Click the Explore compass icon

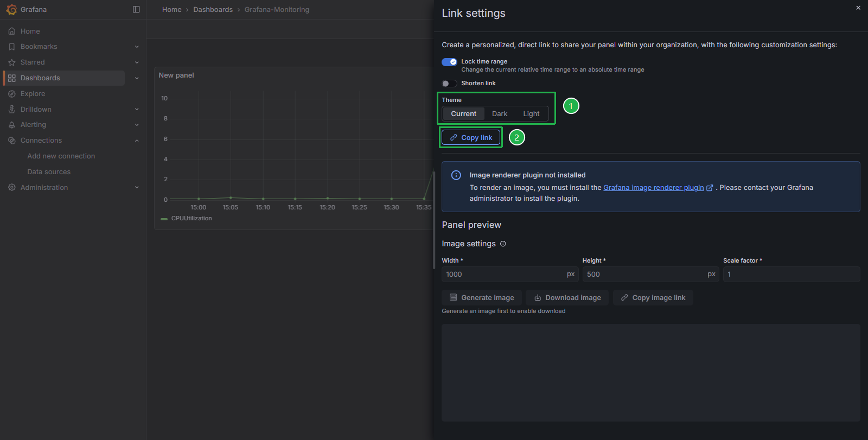pos(12,94)
